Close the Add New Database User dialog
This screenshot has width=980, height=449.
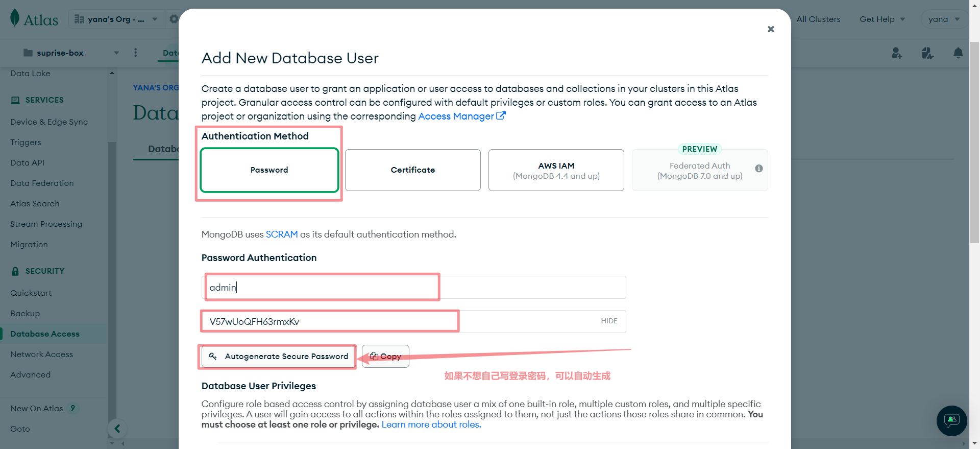[771, 29]
